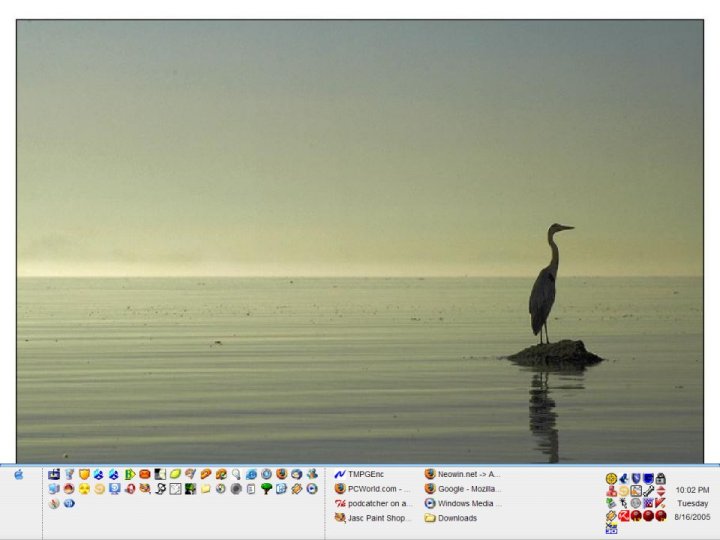Viewport: 720px width, 540px height.
Task: Launch Windows Media Player quick launch icon
Action: point(312,489)
